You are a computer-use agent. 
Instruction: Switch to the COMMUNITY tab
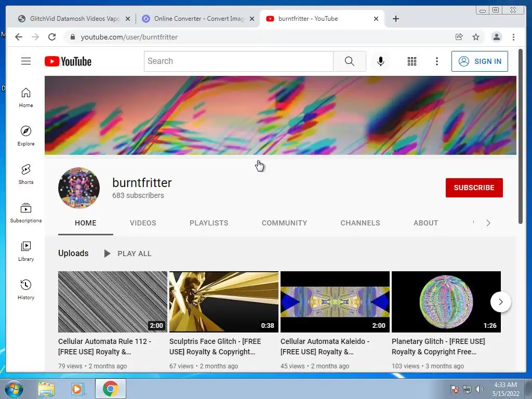tap(284, 223)
